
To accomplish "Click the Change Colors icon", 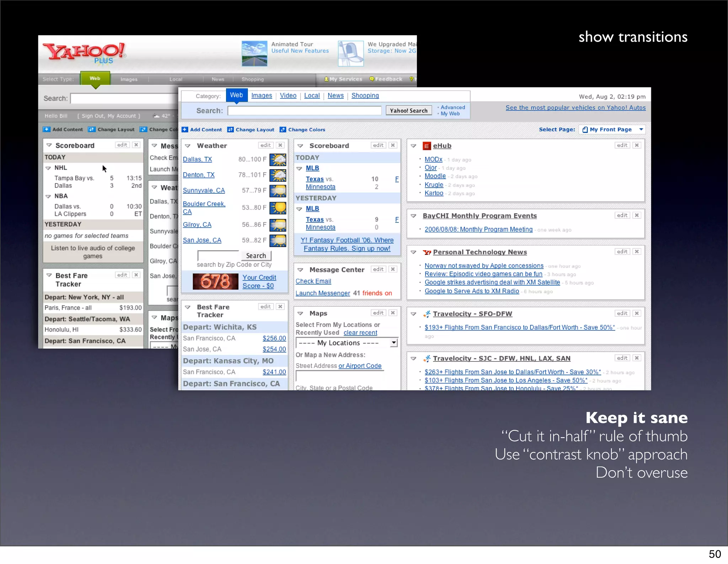I will point(283,130).
